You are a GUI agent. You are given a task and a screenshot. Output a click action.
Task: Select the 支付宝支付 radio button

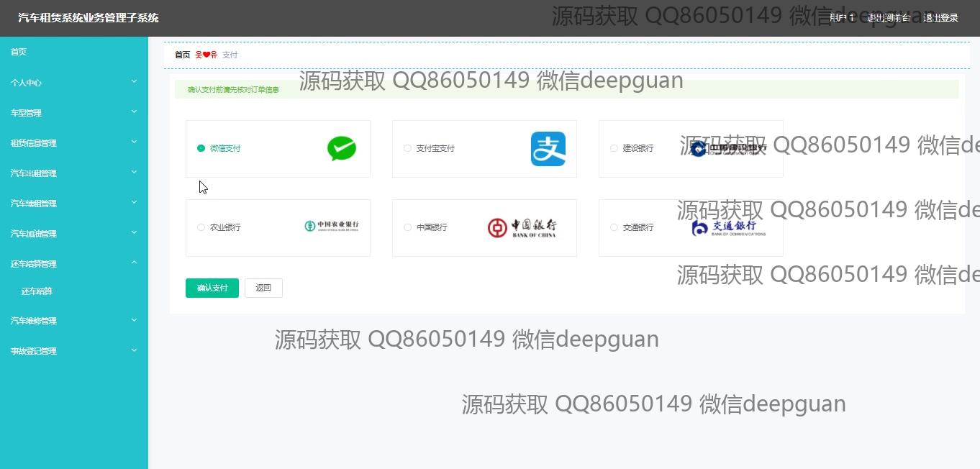pyautogui.click(x=407, y=148)
